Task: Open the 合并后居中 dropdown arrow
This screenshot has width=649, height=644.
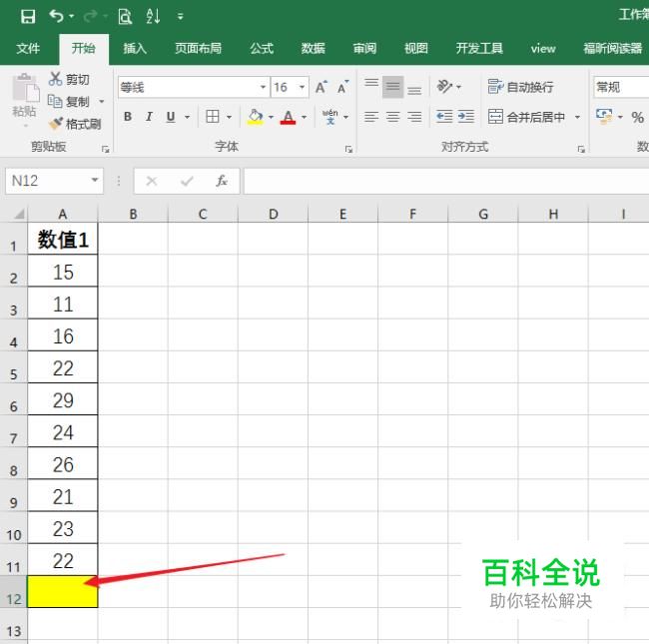Action: click(x=577, y=117)
